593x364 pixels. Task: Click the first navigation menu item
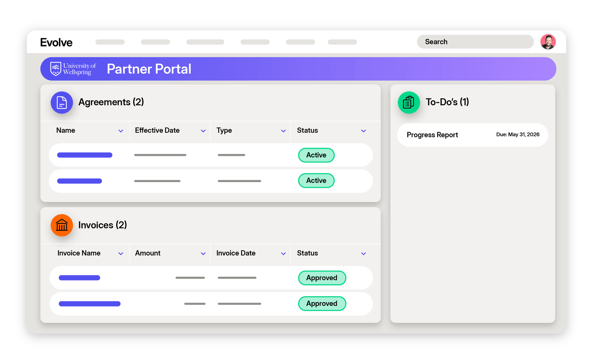click(x=110, y=42)
